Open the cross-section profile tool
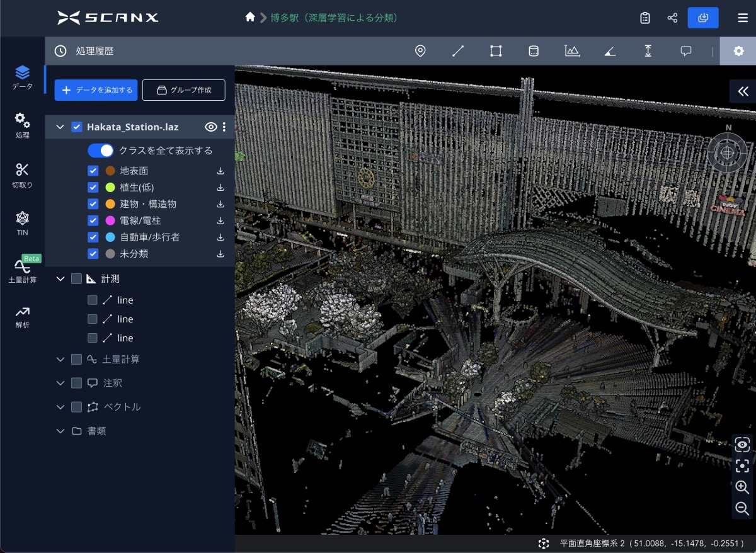The height and width of the screenshot is (553, 756). coord(572,51)
